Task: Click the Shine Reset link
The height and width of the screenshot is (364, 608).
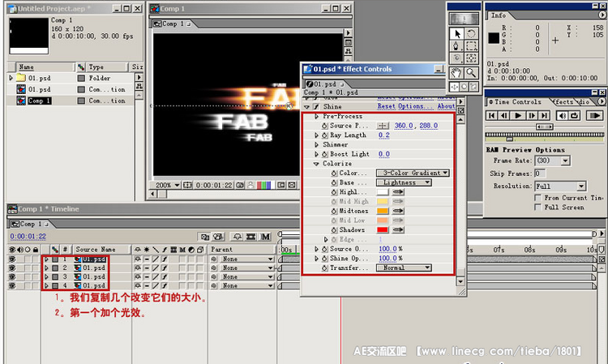Action: click(386, 106)
